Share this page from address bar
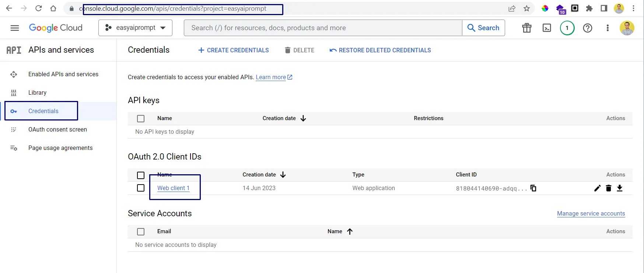This screenshot has width=644, height=273. [512, 8]
